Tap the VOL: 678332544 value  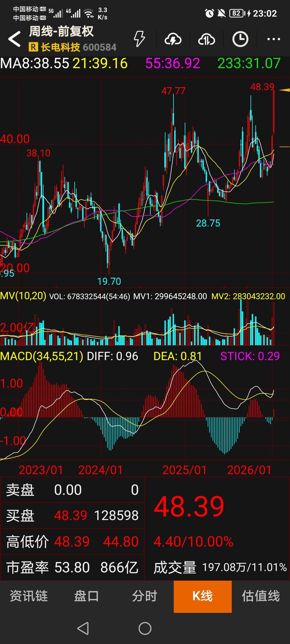[90, 296]
